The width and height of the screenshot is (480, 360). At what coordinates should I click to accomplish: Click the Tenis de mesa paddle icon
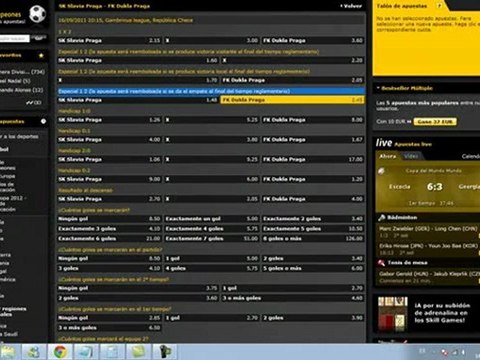click(381, 263)
